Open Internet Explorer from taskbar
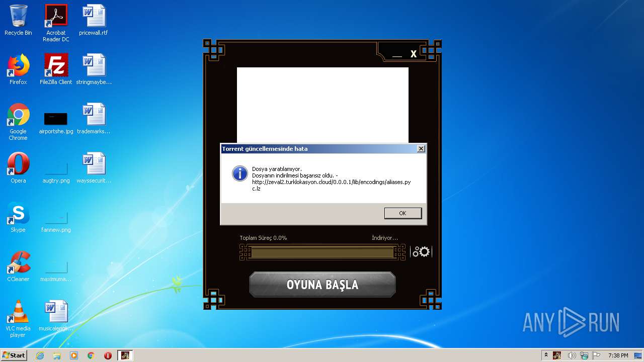The height and width of the screenshot is (362, 644). (x=40, y=355)
